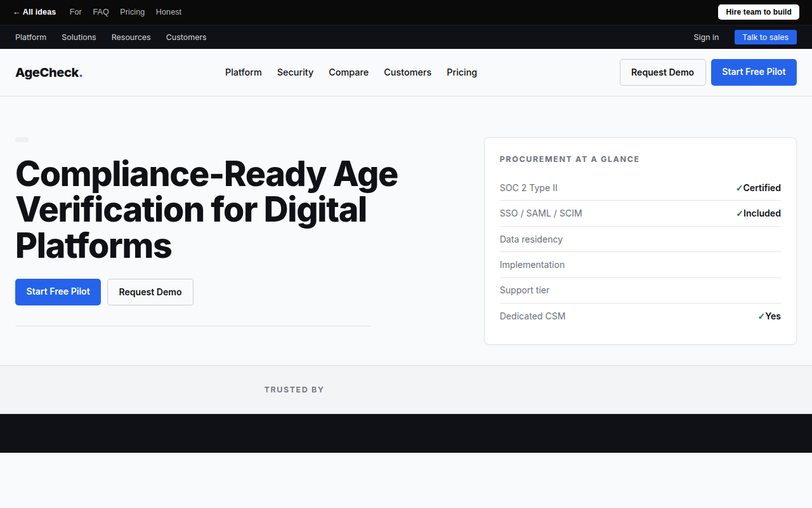
Task: Click the SSO / SAML / SCIM label
Action: pos(541,213)
